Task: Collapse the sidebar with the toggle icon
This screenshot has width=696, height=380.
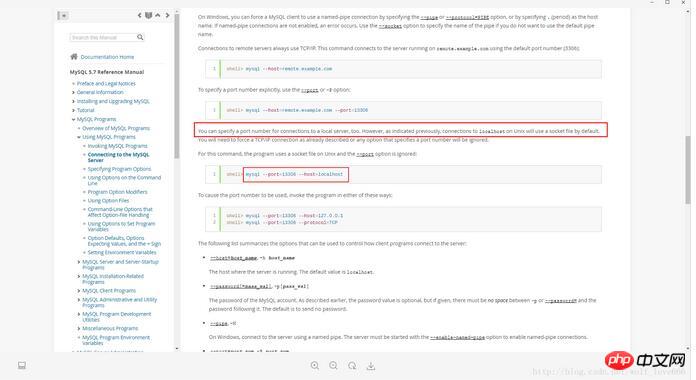Action: [63, 16]
